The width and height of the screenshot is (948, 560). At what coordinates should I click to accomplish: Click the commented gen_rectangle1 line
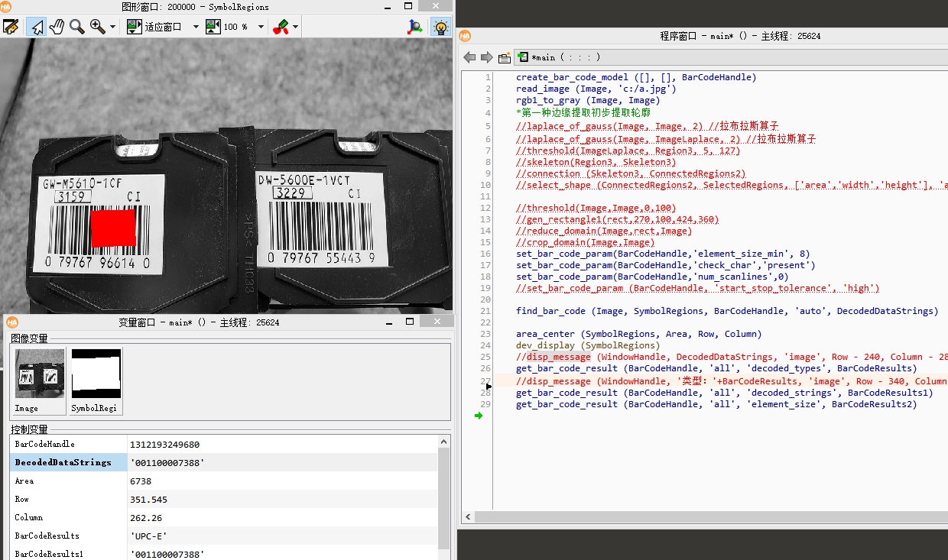coord(618,219)
